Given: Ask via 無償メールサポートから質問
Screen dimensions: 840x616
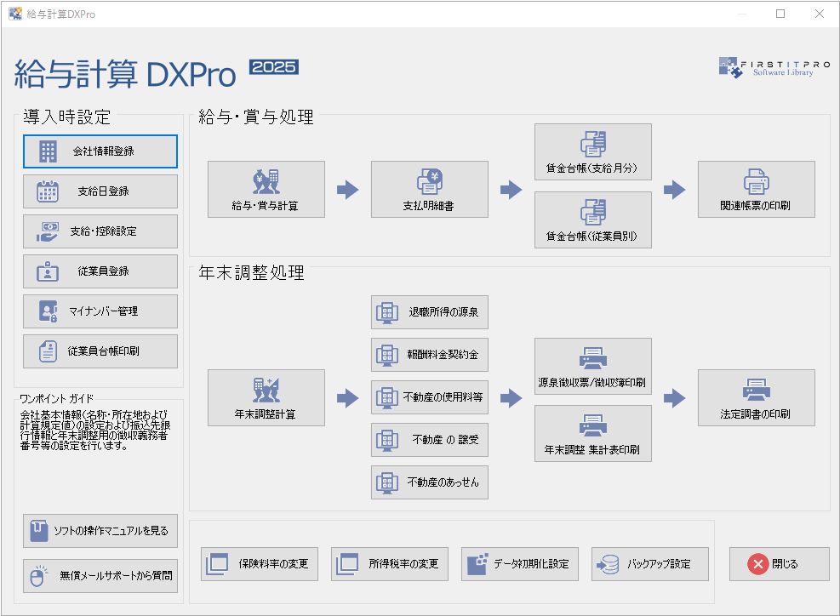Looking at the screenshot, I should click(100, 576).
